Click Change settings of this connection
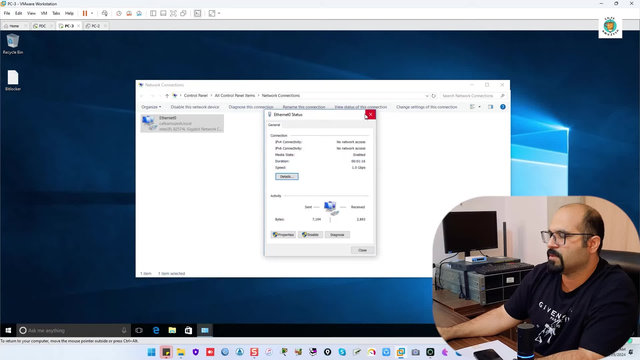This screenshot has width=640, height=360. pyautogui.click(x=427, y=107)
